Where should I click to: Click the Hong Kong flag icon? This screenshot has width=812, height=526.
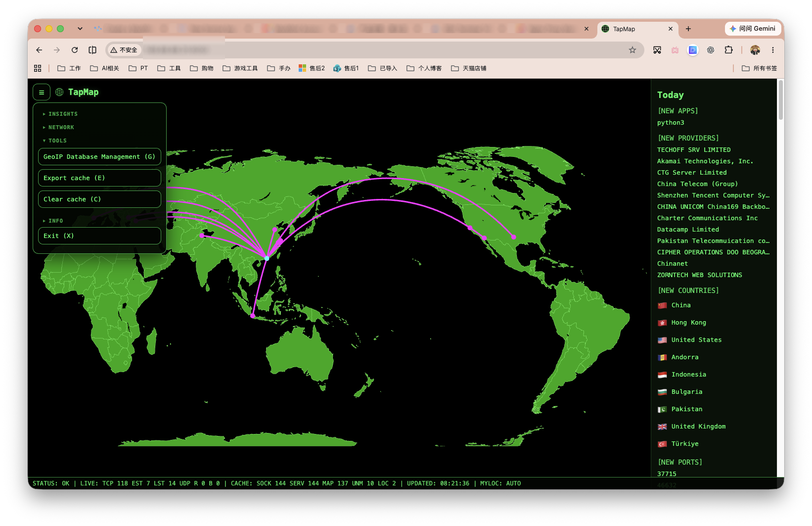[662, 323]
